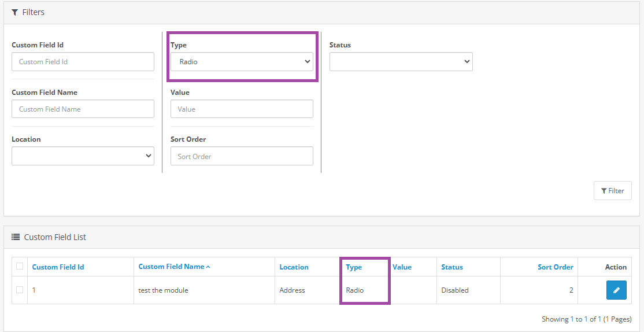Focus the Custom Field Id input

(x=83, y=62)
